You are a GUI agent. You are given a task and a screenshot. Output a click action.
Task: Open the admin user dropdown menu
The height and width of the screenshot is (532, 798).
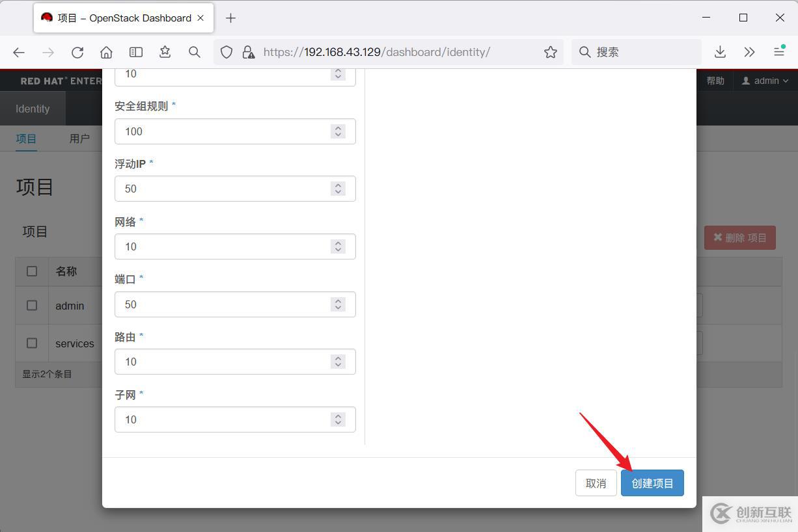coord(765,81)
